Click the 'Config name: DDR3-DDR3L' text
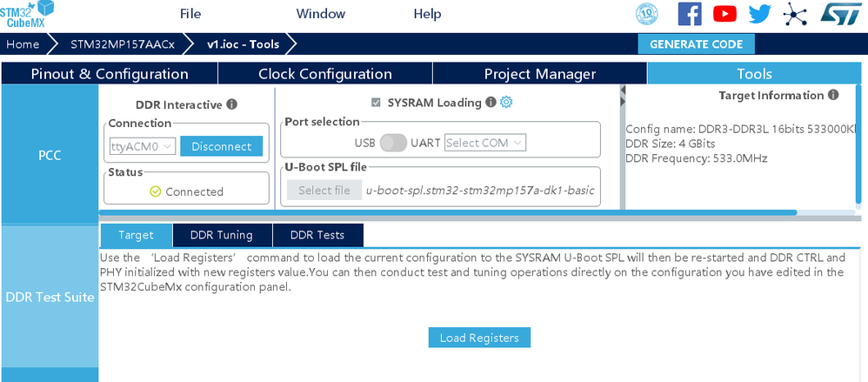Image resolution: width=868 pixels, height=382 pixels. (x=740, y=130)
